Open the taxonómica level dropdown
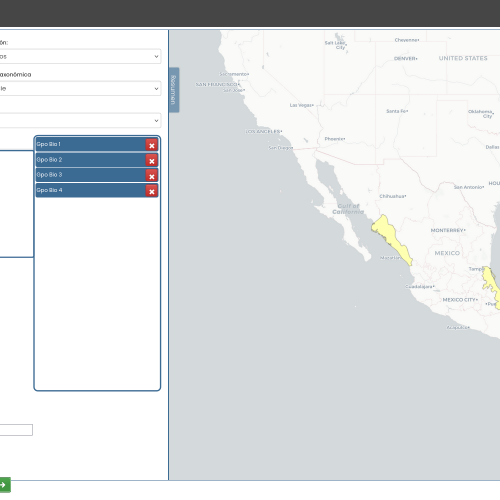 [80, 88]
